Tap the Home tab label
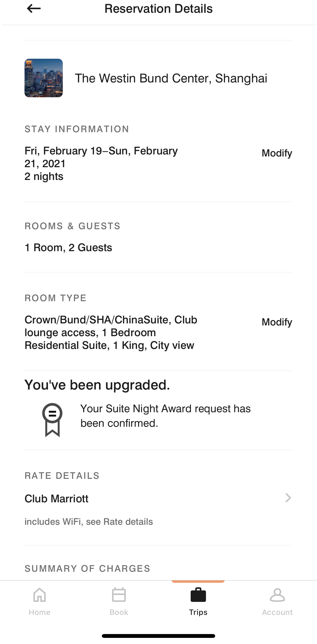 tap(40, 612)
